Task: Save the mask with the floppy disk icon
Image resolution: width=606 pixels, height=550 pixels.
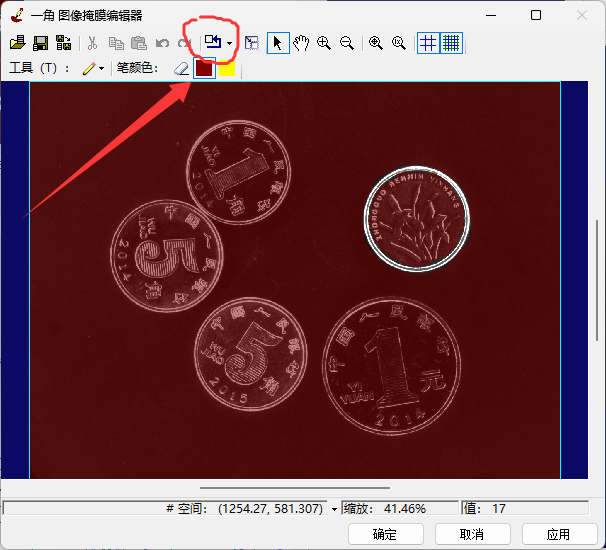Action: 41,43
